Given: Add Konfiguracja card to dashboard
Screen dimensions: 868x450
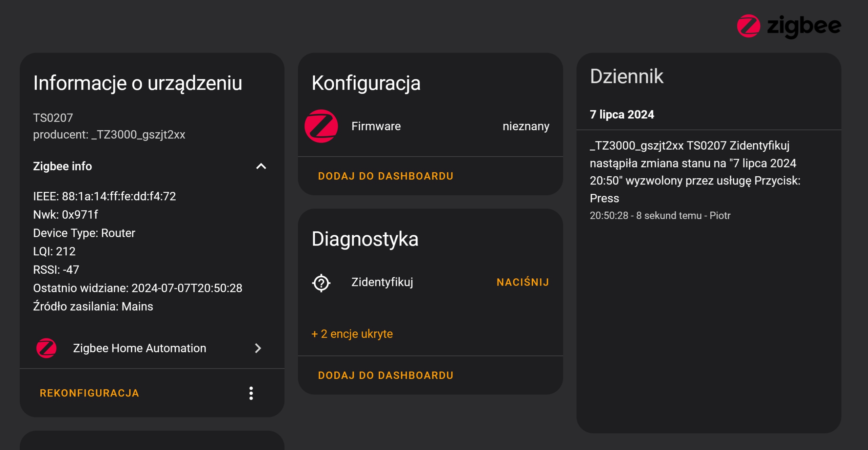Looking at the screenshot, I should [x=386, y=176].
